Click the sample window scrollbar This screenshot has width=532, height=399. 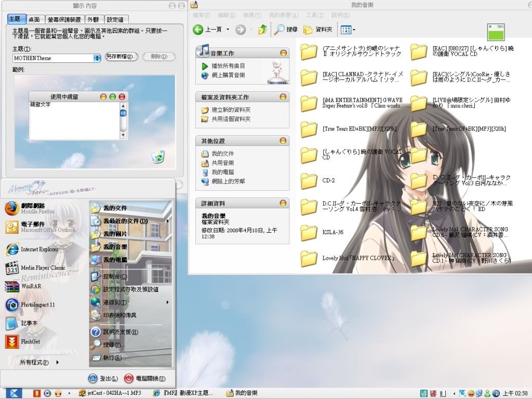tap(123, 120)
